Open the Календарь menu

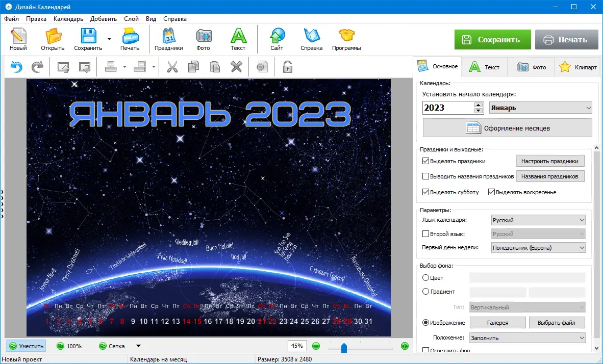coord(68,19)
